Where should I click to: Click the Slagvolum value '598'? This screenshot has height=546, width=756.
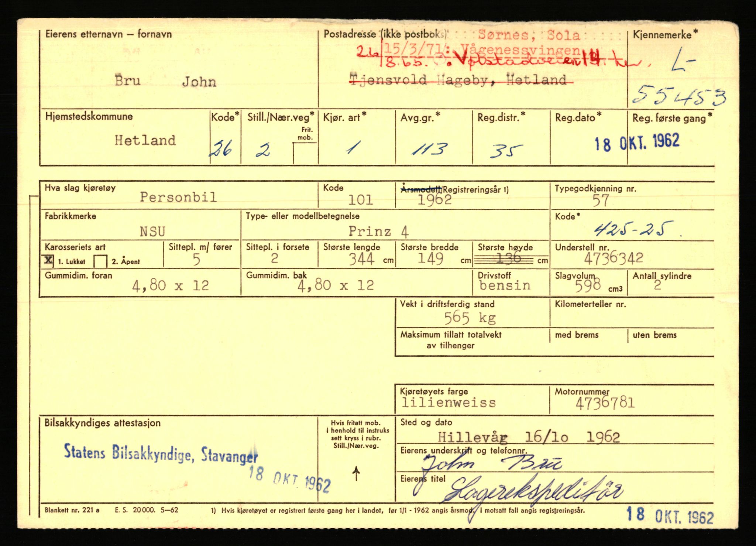click(588, 285)
